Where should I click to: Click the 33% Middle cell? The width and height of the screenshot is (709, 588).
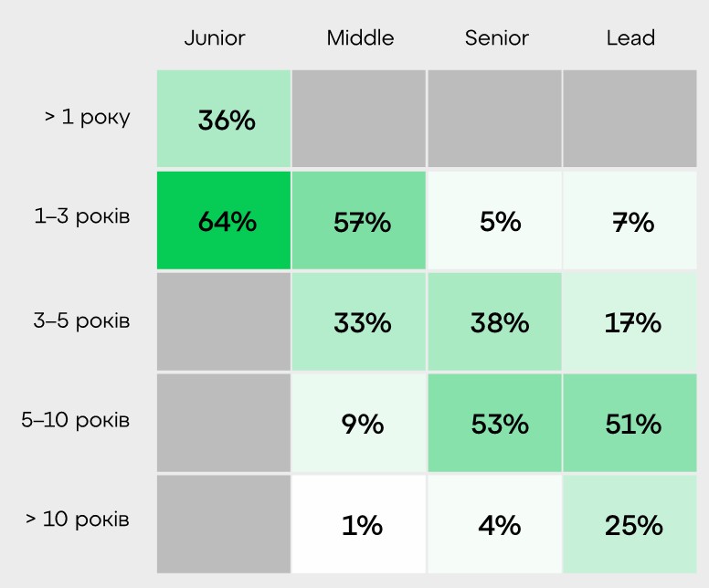tap(359, 322)
